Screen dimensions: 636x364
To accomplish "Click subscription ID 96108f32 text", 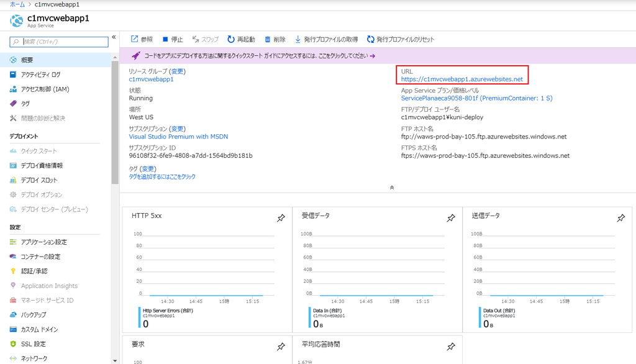I will pos(191,156).
